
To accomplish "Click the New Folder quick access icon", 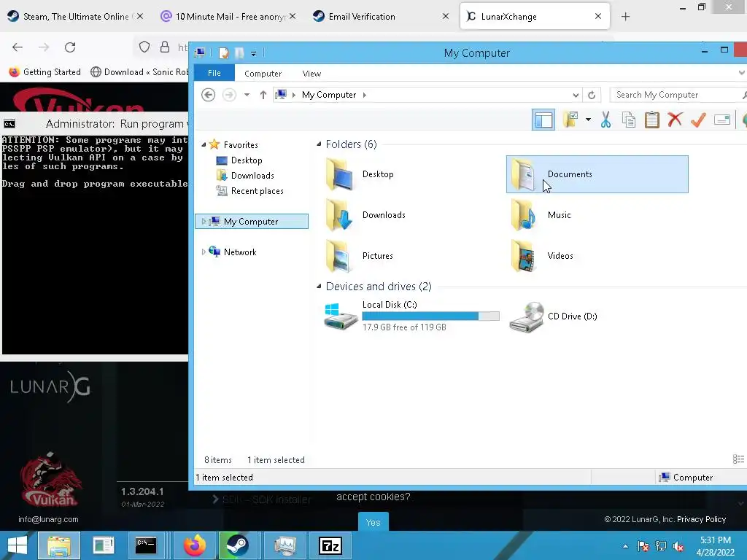I will [x=239, y=52].
